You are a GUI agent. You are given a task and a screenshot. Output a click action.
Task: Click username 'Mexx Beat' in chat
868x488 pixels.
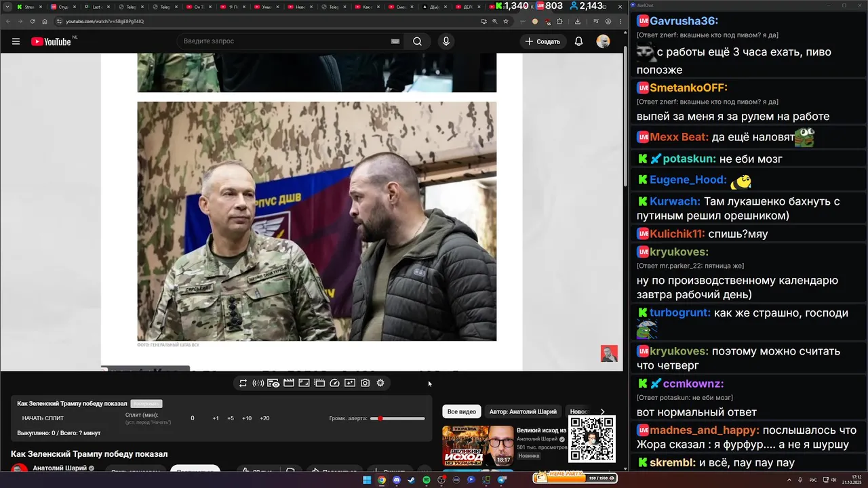[679, 137]
